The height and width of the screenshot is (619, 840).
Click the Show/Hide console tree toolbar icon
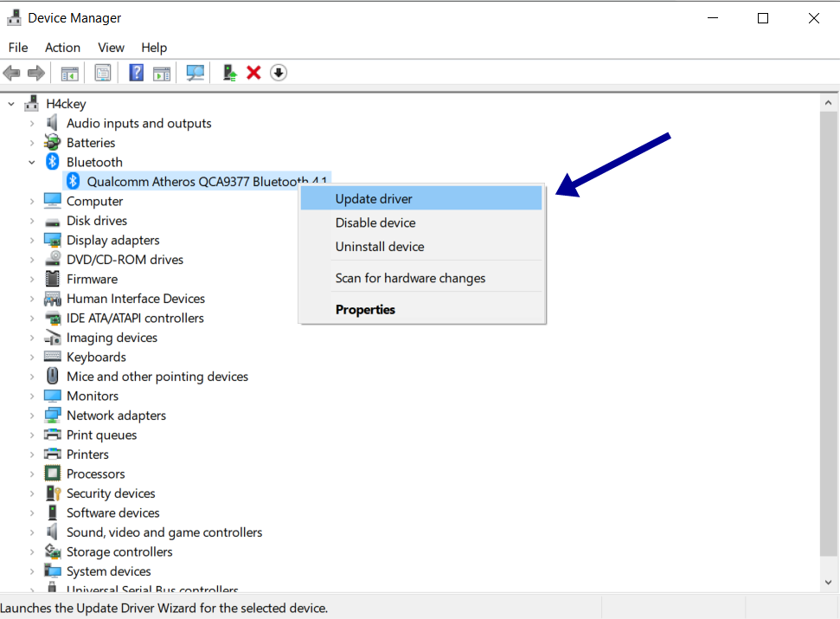[x=69, y=72]
